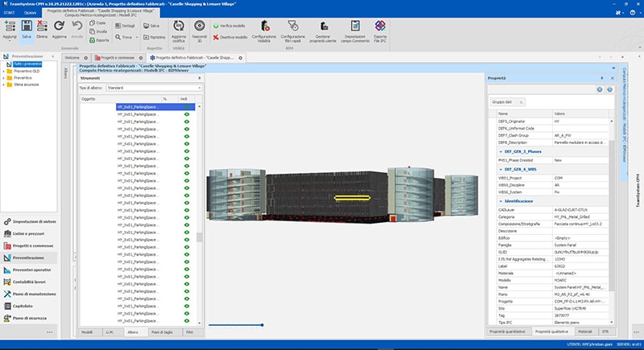
Task: Open Preventivi operativi in the sidebar
Action: [x=27, y=270]
